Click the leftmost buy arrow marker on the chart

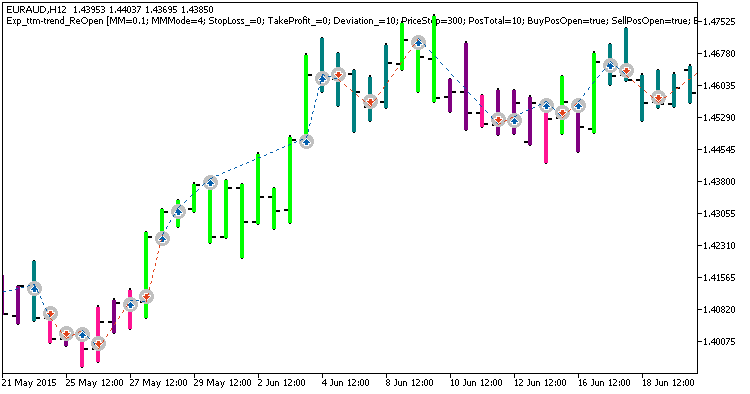(x=34, y=288)
